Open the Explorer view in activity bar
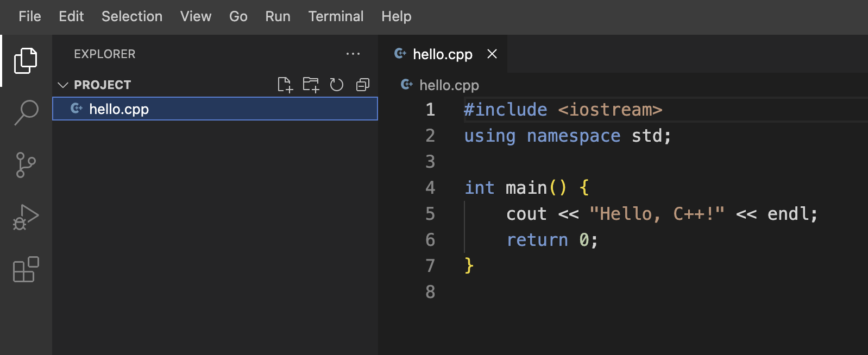This screenshot has height=355, width=868. pos(26,60)
